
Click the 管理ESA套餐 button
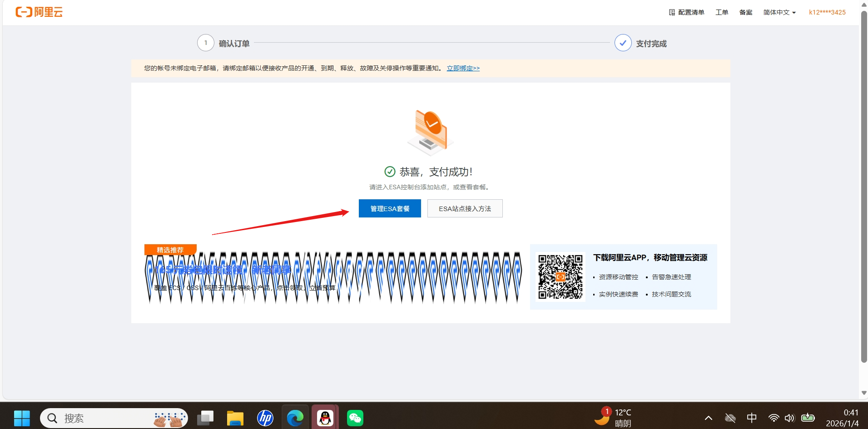tap(389, 208)
